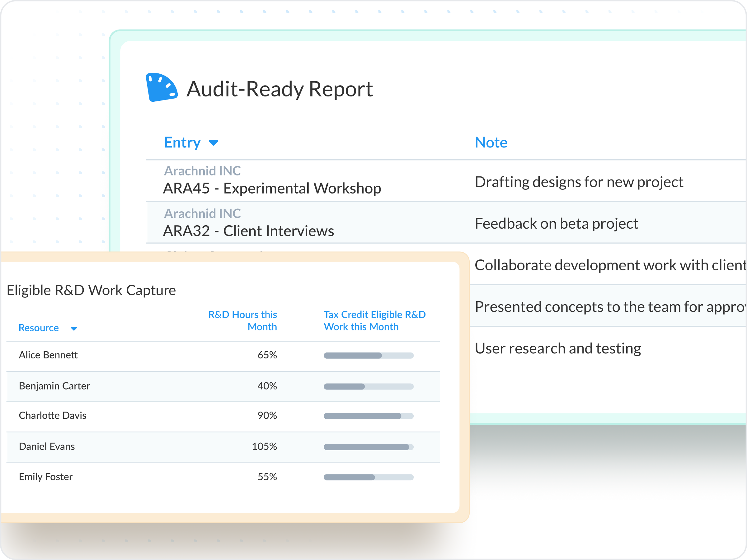
Task: Select the Daniel Evans resource row
Action: coord(47,446)
